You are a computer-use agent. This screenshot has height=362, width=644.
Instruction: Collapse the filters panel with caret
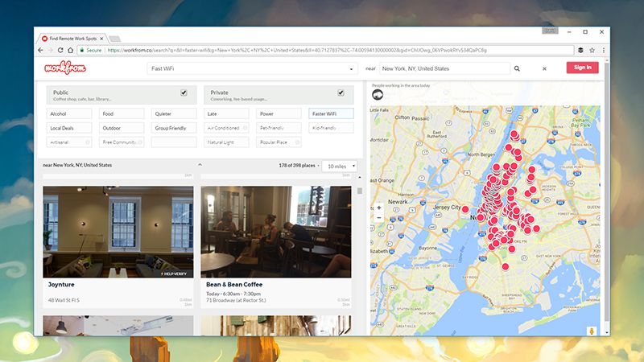pyautogui.click(x=200, y=165)
